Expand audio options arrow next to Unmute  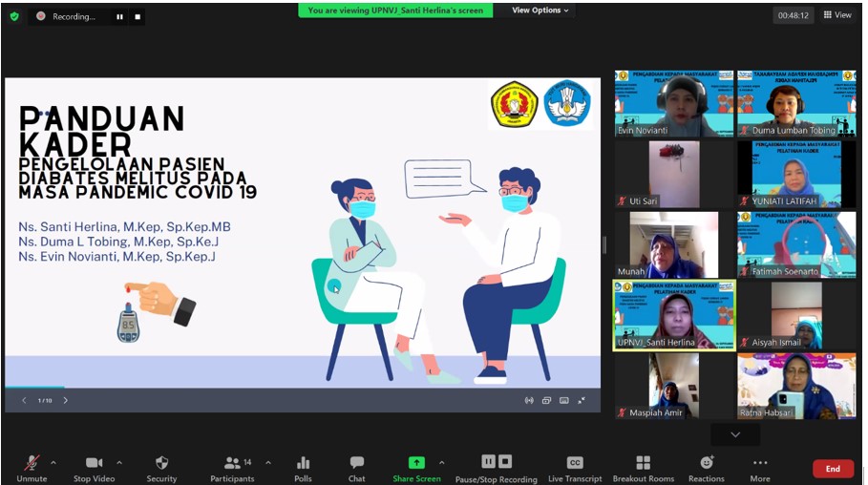[x=53, y=462]
